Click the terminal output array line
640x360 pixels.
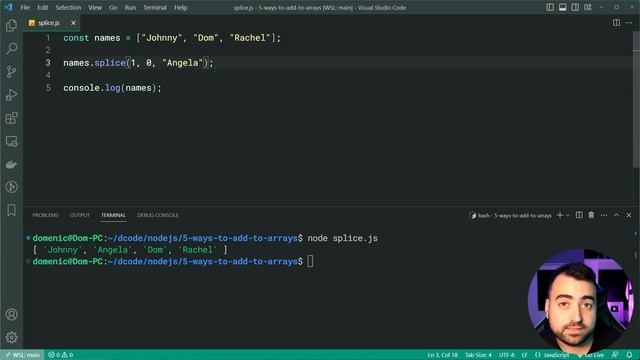coord(130,250)
